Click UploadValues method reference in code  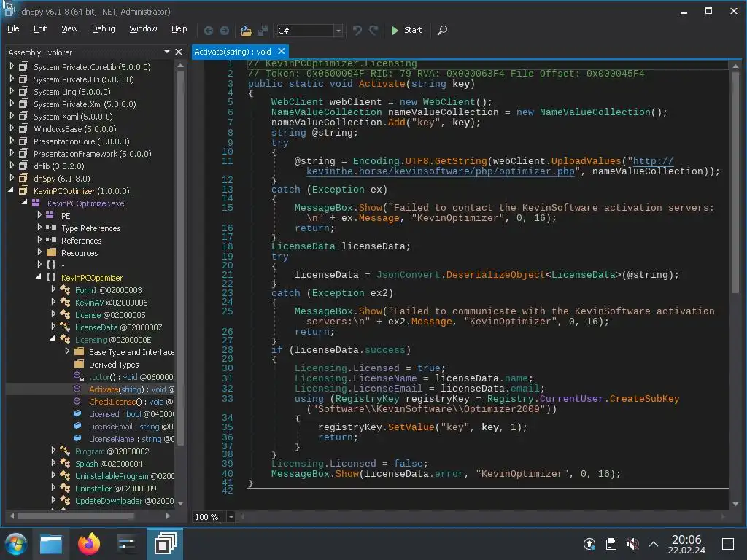[x=586, y=161]
